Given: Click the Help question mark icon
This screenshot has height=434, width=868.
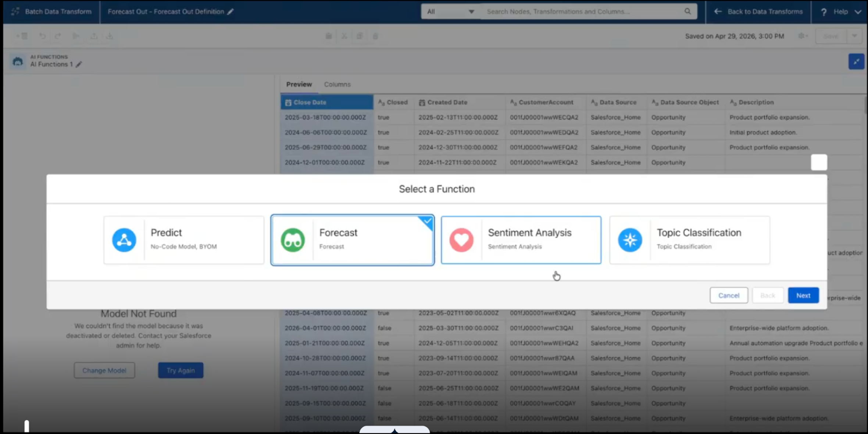Looking at the screenshot, I should pyautogui.click(x=824, y=12).
